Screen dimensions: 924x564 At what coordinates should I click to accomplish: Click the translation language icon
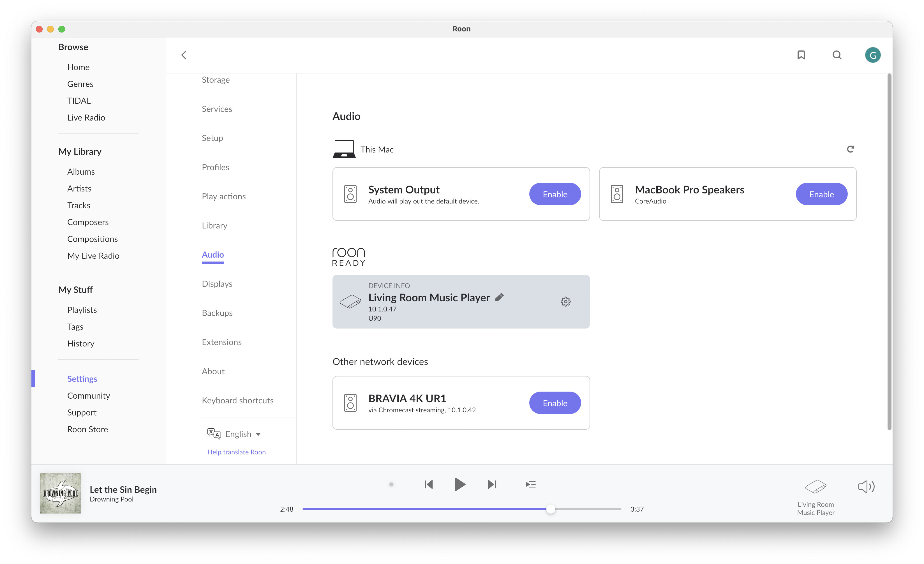tap(214, 434)
